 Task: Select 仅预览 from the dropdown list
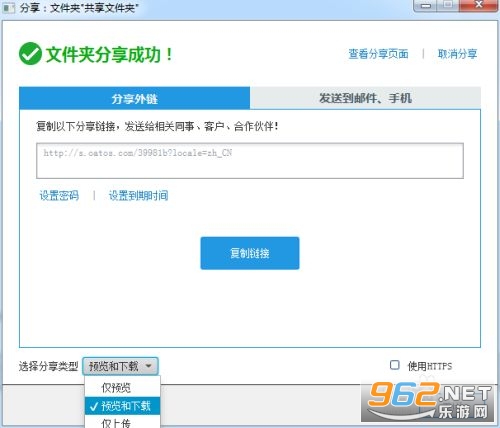[122, 387]
